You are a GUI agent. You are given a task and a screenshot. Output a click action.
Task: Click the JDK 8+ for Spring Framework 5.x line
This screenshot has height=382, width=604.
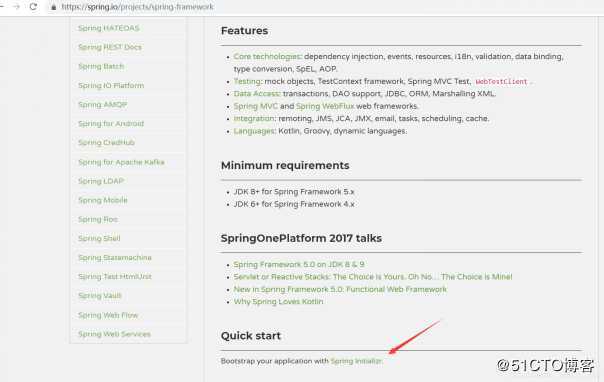(294, 192)
